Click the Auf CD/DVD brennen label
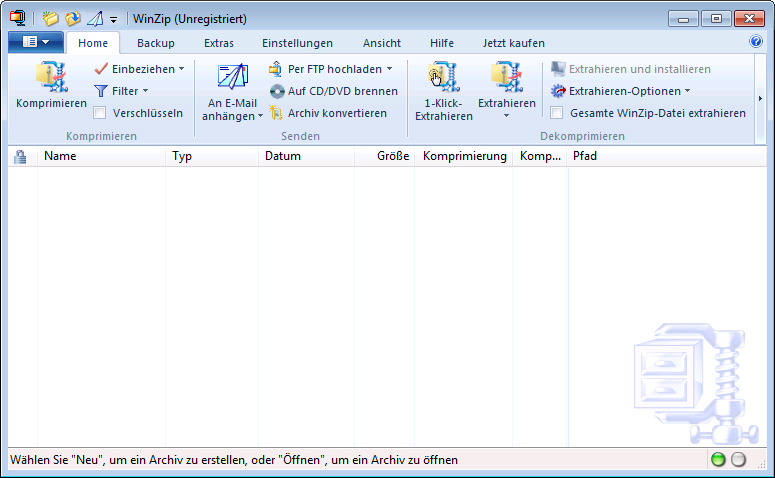The height and width of the screenshot is (478, 775). [x=343, y=91]
